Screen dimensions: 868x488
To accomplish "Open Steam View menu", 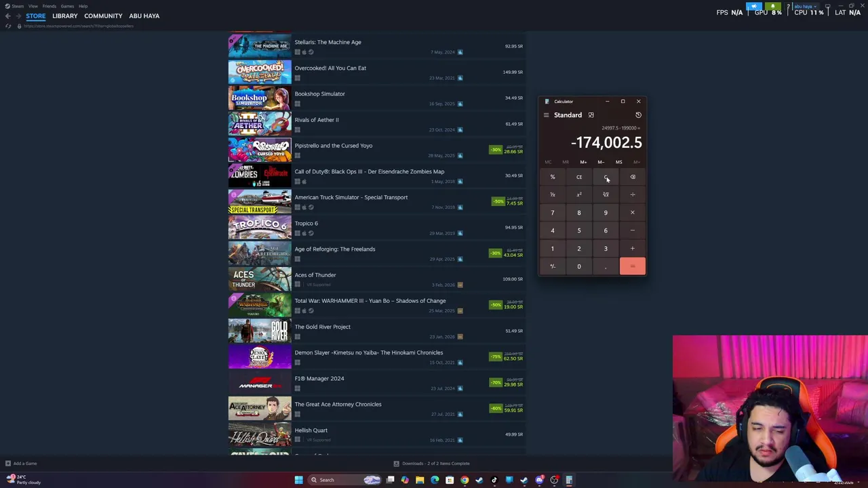I will pos(33,6).
